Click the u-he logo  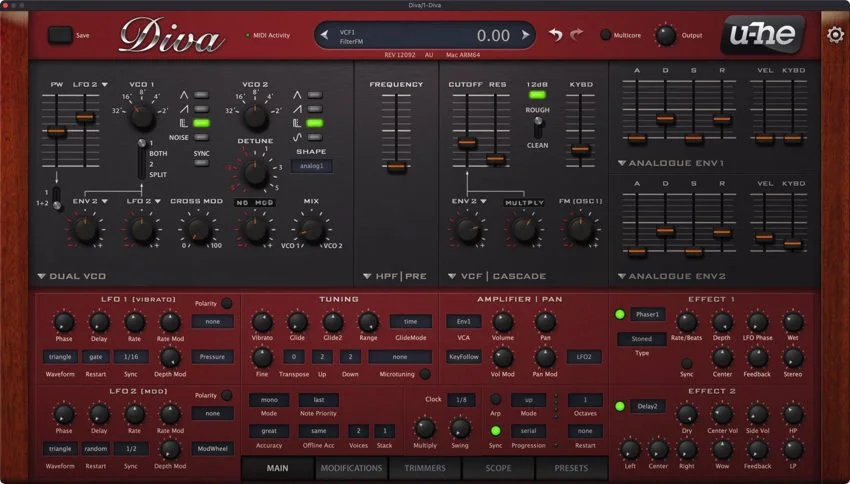coord(762,35)
